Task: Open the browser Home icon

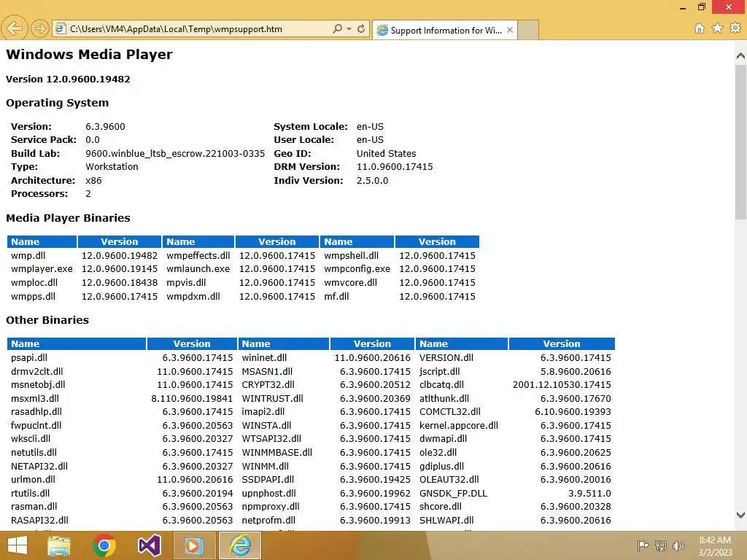Action: 700,28
